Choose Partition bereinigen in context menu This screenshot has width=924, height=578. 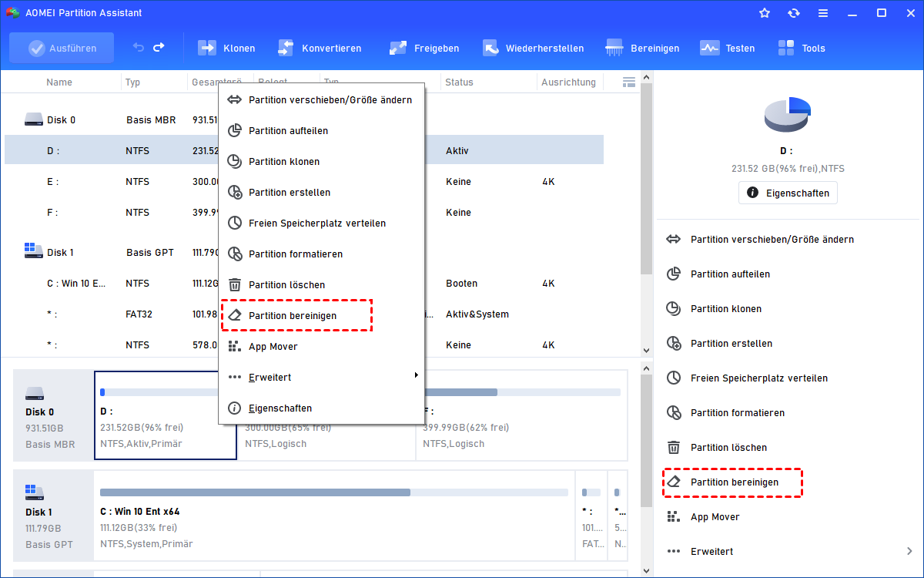[322, 316]
